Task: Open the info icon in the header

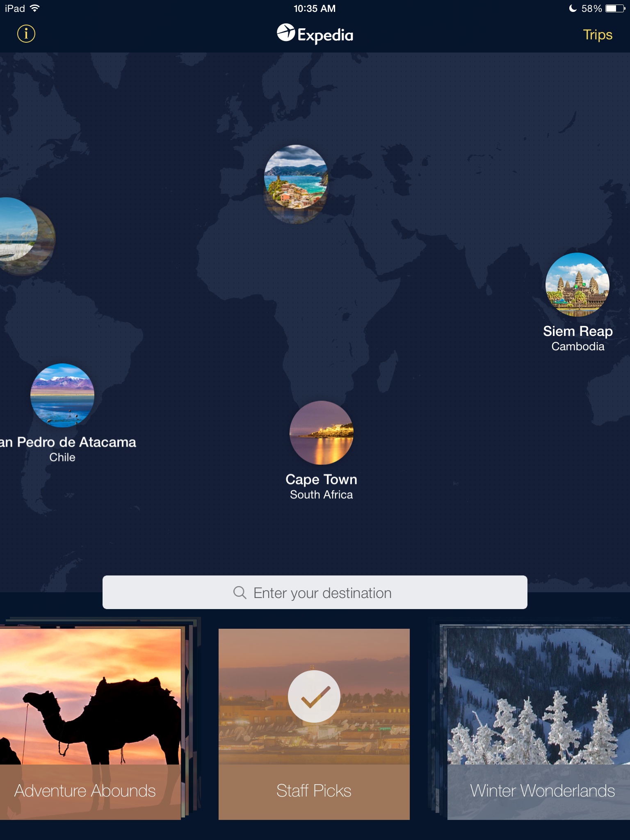Action: click(26, 34)
